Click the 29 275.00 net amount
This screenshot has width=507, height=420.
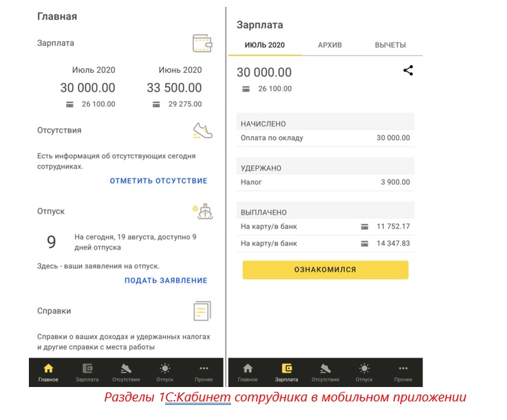(x=185, y=104)
